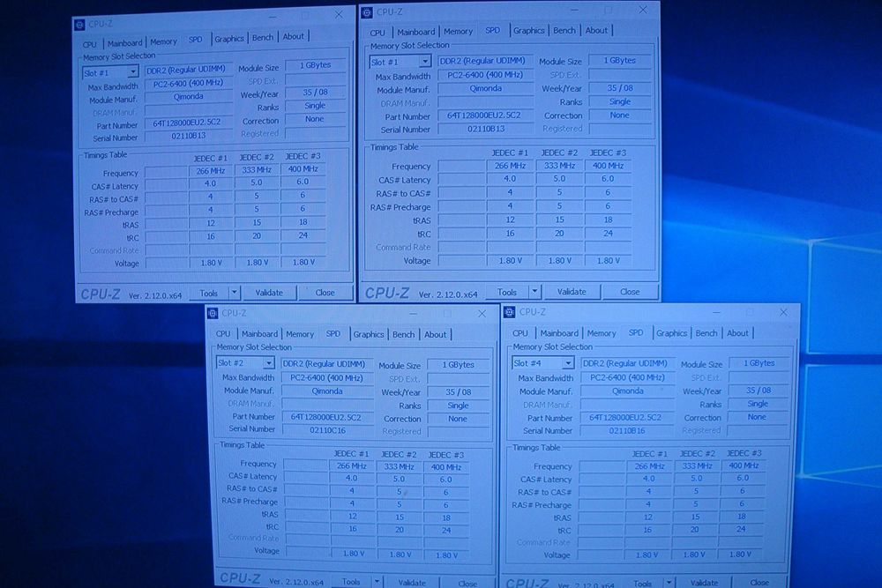Click DDR2 (Regular UDIMM) field in Slot #4 window
882x588 pixels.
pyautogui.click(x=625, y=363)
